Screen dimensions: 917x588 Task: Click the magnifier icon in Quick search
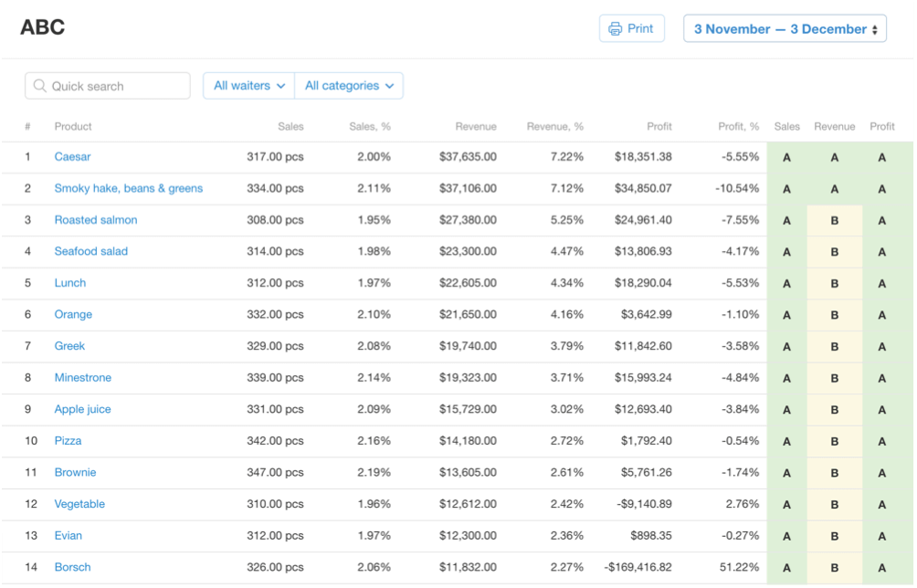39,86
